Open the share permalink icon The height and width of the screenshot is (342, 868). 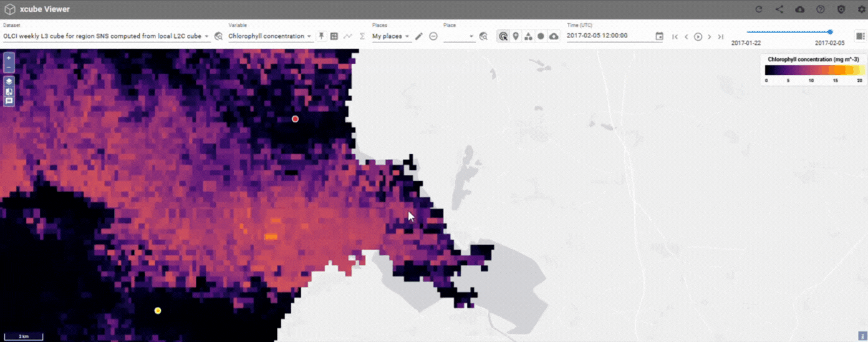click(779, 9)
